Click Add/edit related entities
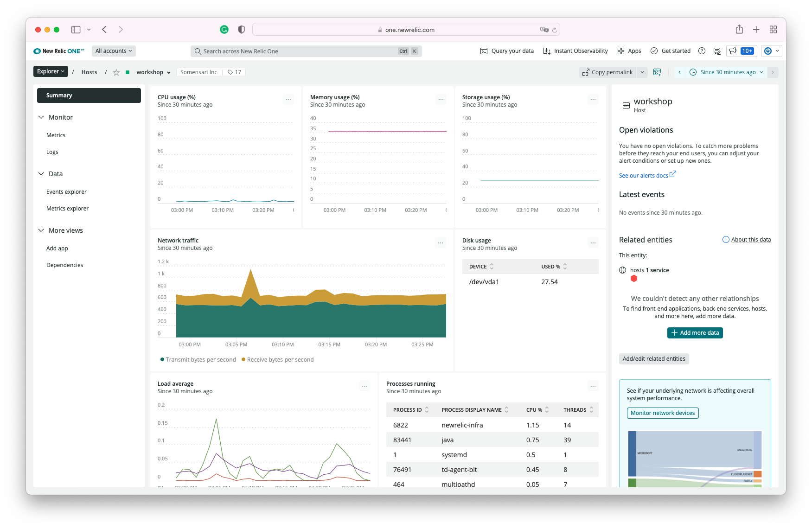Screen dimensions: 812x529 [654, 359]
